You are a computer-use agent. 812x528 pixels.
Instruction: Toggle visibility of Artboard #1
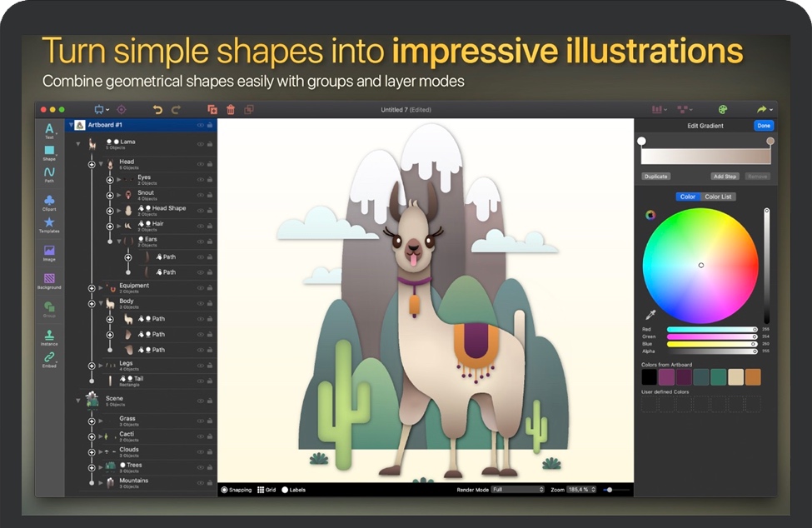pyautogui.click(x=200, y=125)
